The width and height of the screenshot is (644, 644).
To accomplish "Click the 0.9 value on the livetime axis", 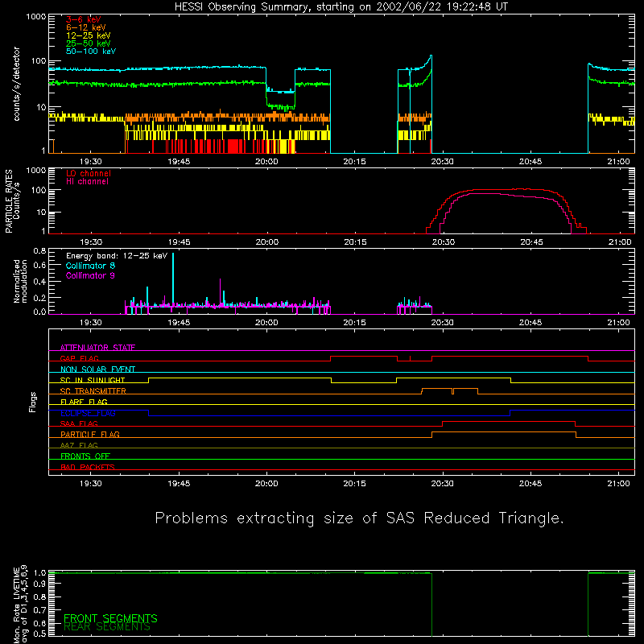I will (39, 584).
